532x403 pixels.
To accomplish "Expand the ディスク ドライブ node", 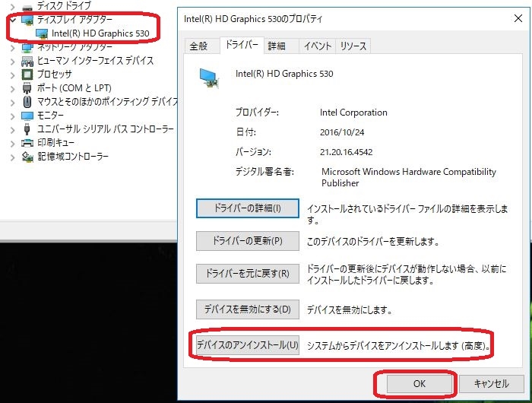I will 13,6.
